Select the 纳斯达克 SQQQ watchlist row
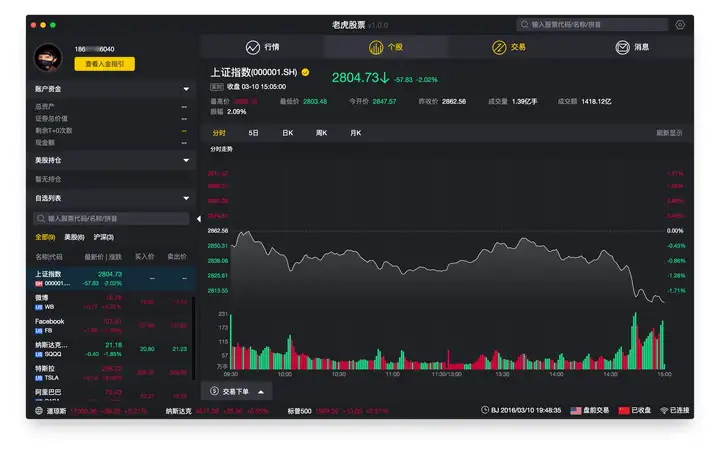The height and width of the screenshot is (456, 720). 111,349
